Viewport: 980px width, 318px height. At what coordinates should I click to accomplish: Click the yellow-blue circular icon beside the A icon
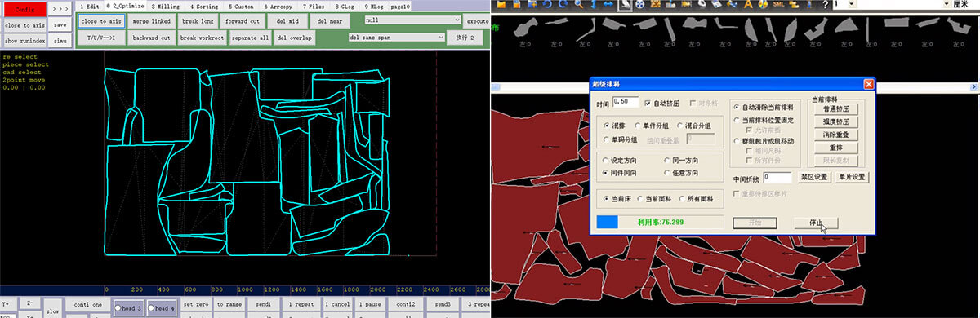pos(763,4)
